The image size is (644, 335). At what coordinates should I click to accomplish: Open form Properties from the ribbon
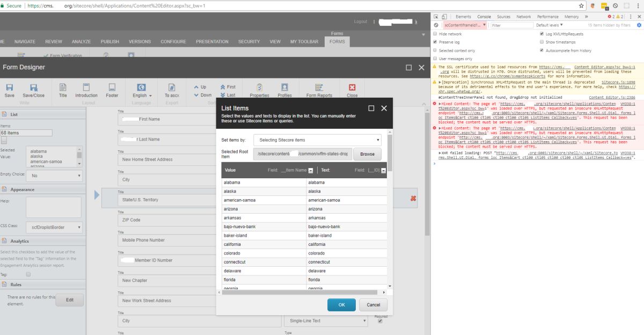click(259, 90)
